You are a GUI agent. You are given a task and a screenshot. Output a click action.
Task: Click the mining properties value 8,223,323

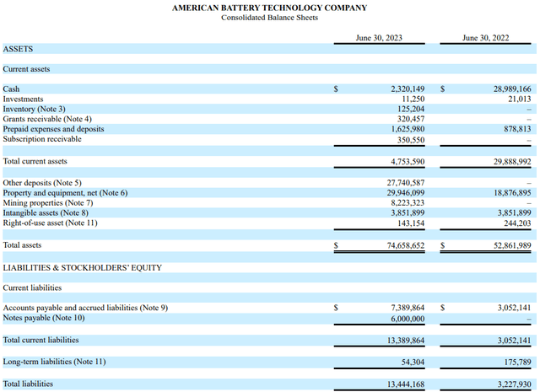click(x=408, y=202)
